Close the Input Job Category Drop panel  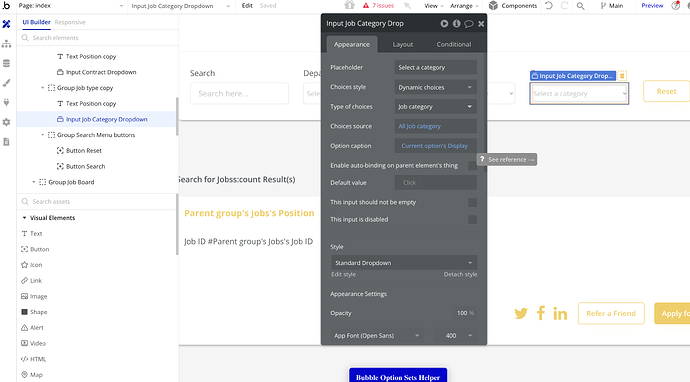point(481,24)
